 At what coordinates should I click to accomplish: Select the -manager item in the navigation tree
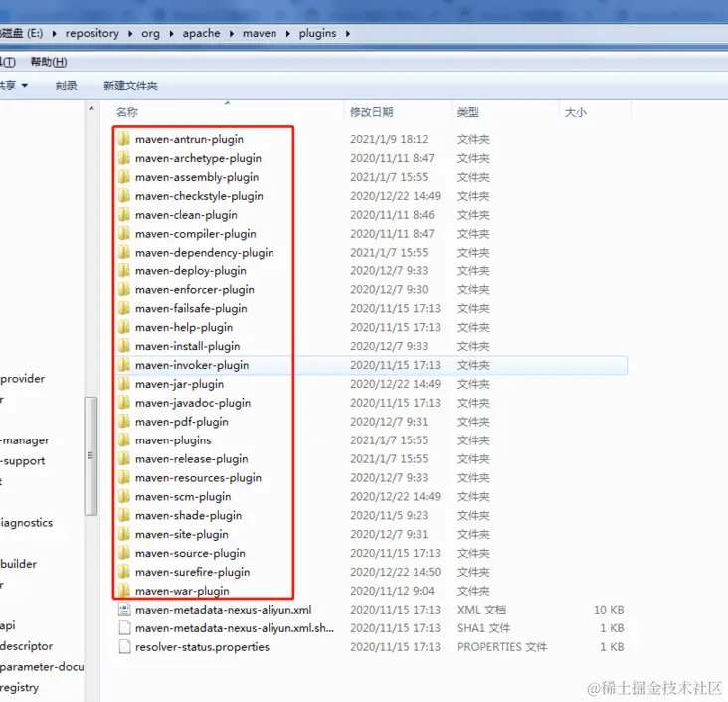25,440
